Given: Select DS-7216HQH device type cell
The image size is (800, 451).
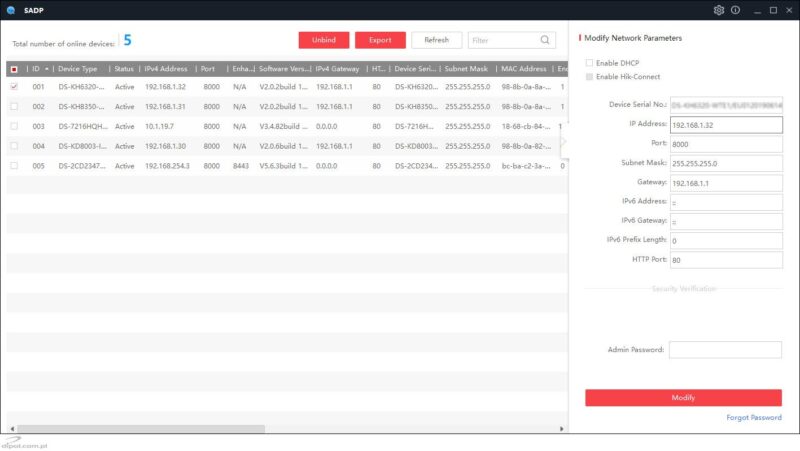Looking at the screenshot, I should 83,126.
